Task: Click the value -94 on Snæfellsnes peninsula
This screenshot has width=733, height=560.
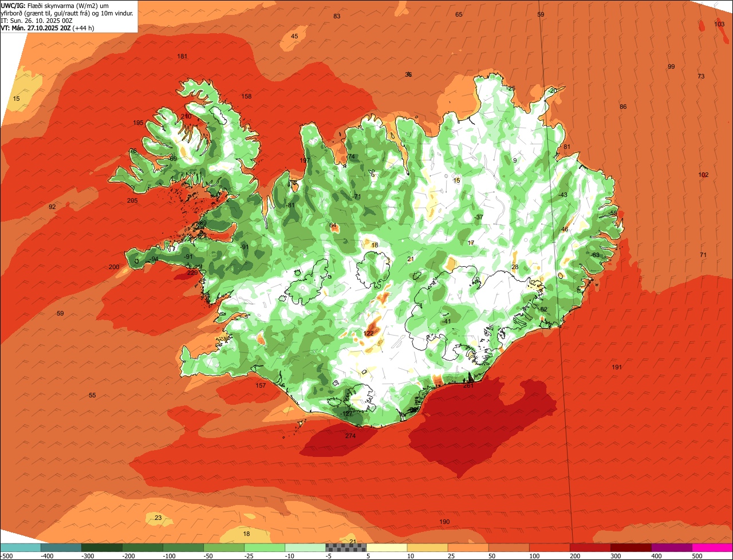Action: pyautogui.click(x=153, y=259)
